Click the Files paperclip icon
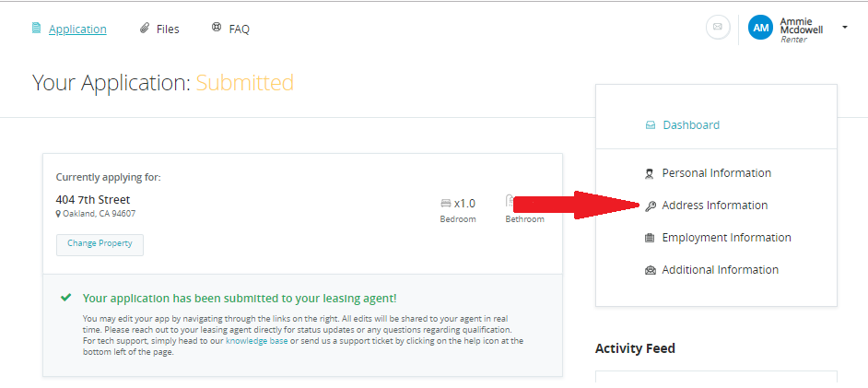The height and width of the screenshot is (388, 868). tap(145, 29)
